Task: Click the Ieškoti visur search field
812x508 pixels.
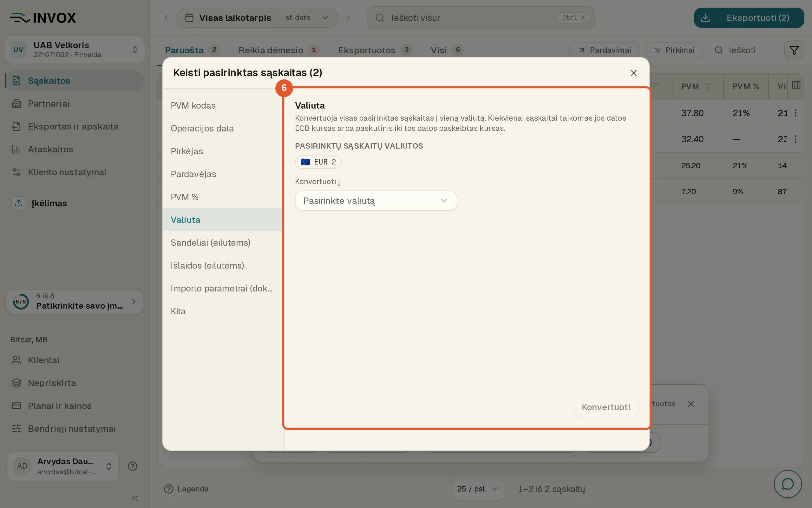Action: click(481, 18)
